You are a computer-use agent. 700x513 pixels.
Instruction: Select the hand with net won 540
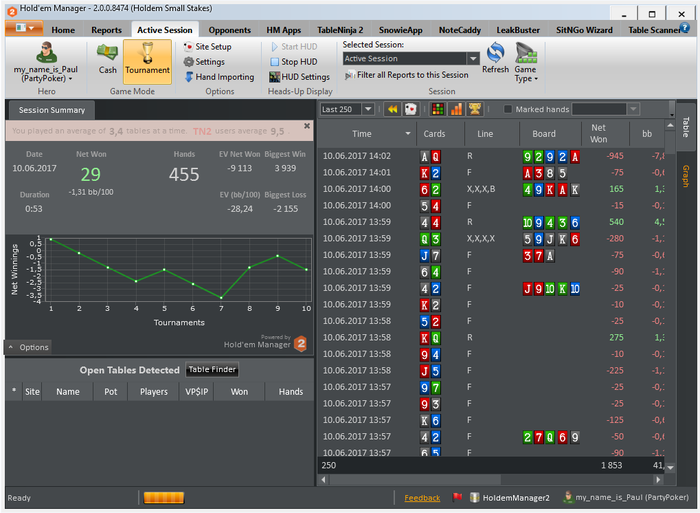(x=491, y=222)
